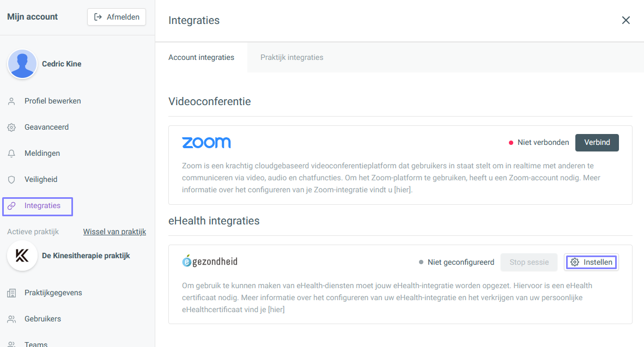
Task: Open eHealth setup via Instellen
Action: (592, 262)
